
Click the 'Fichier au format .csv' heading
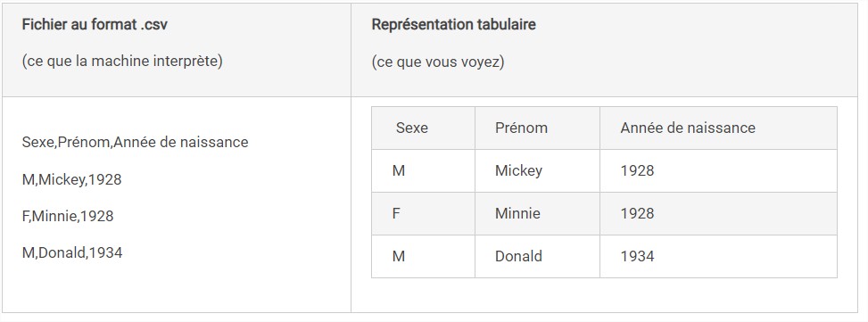[x=95, y=25]
